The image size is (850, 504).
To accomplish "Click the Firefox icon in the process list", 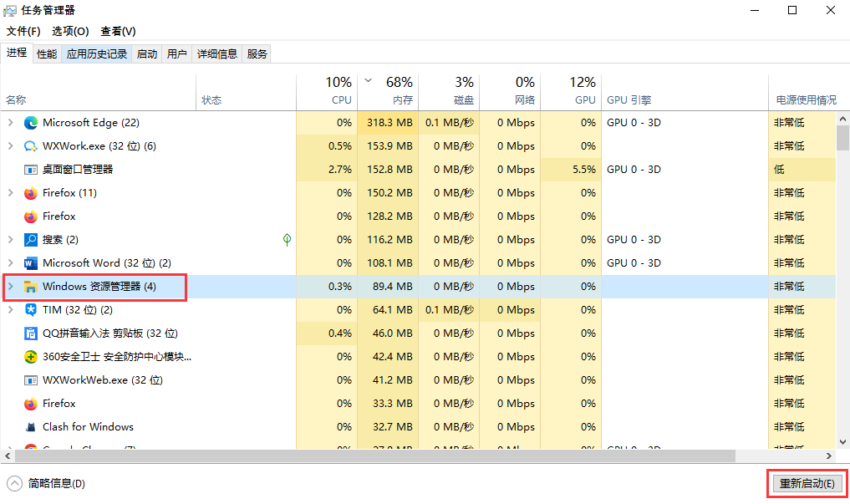I will [30, 192].
